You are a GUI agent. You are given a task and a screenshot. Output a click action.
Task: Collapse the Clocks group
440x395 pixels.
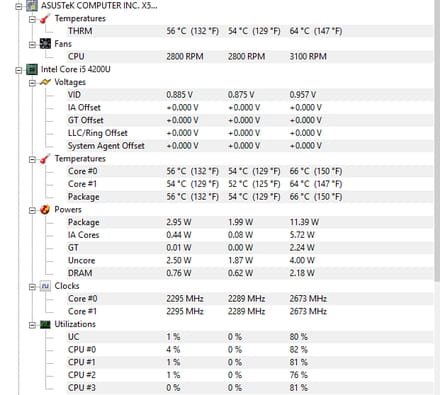32,287
